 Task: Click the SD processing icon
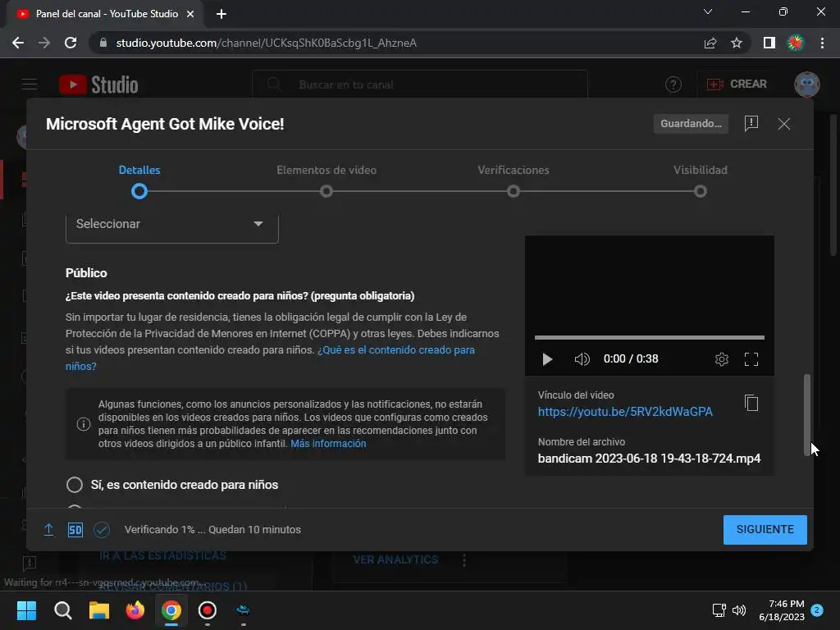point(75,530)
